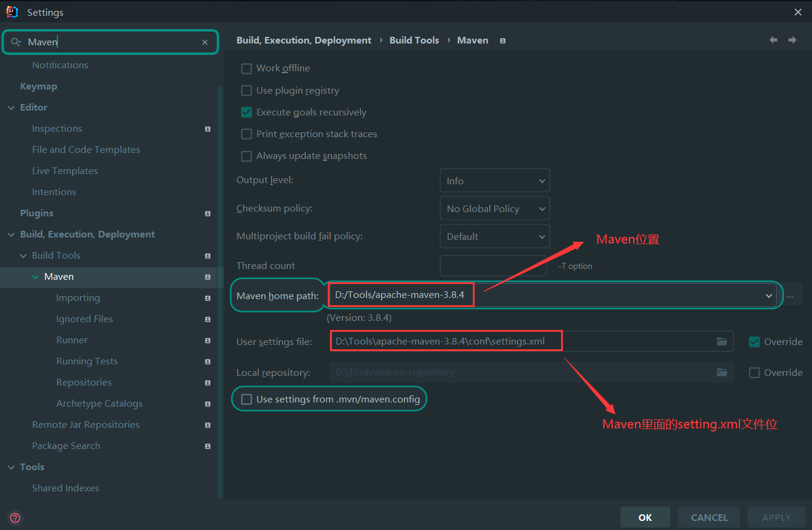Browse for the User settings file folder
The image size is (812, 530).
point(722,341)
